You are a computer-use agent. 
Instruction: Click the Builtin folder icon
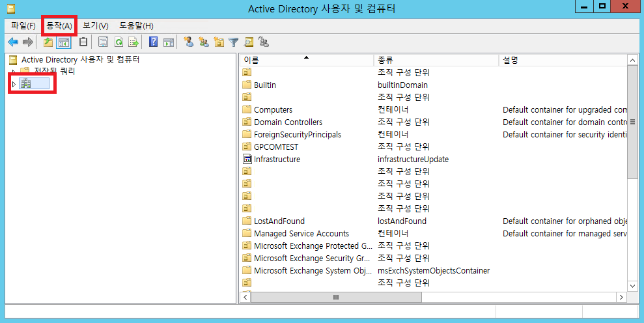click(246, 85)
